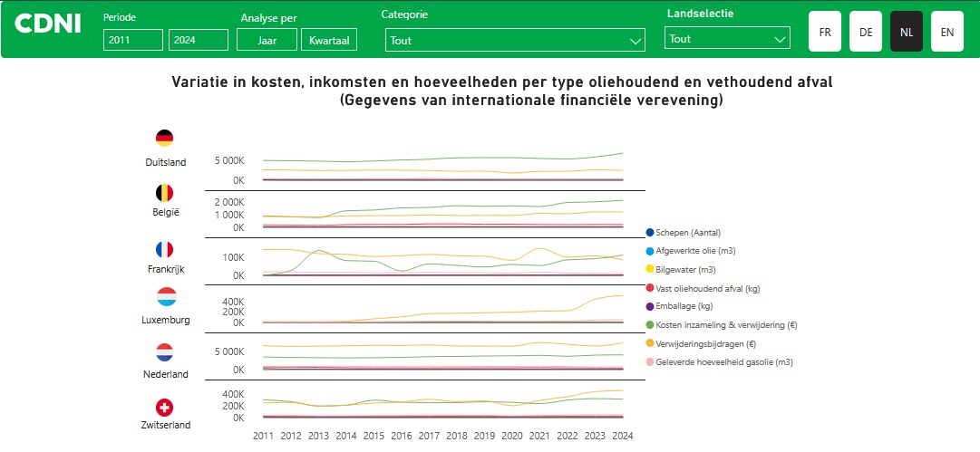Select the Zwitserland flag icon

(164, 408)
